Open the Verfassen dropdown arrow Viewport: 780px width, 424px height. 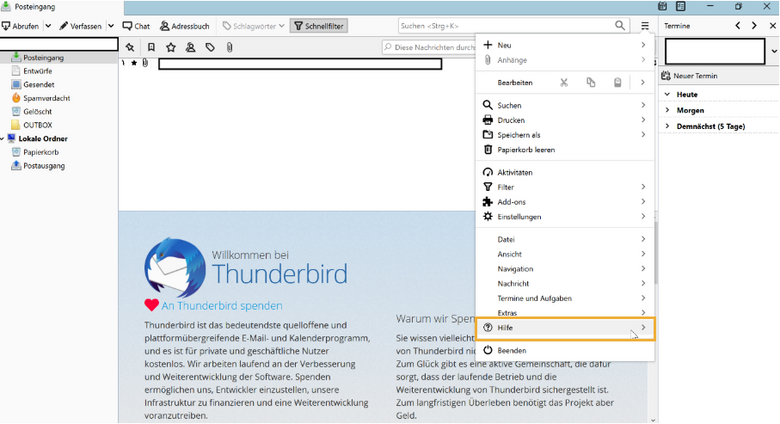(111, 26)
